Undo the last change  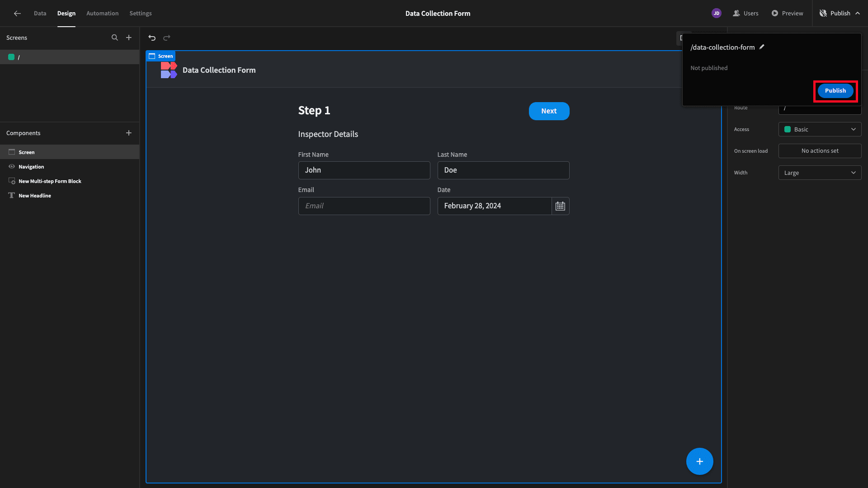coord(152,38)
